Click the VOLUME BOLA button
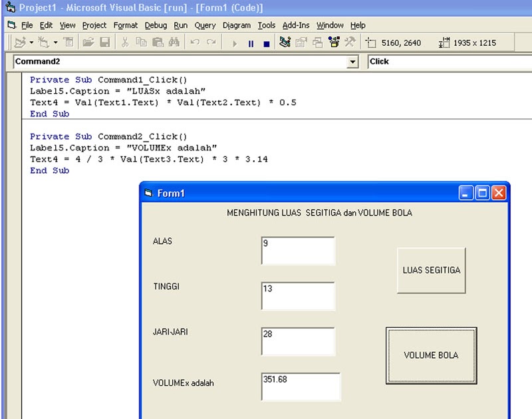532x419 pixels. pyautogui.click(x=431, y=355)
